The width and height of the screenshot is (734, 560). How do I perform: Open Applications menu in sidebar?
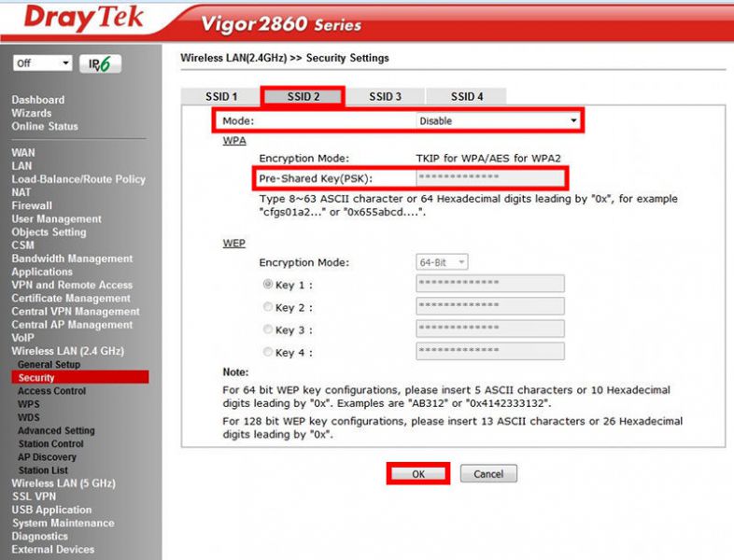[x=42, y=272]
